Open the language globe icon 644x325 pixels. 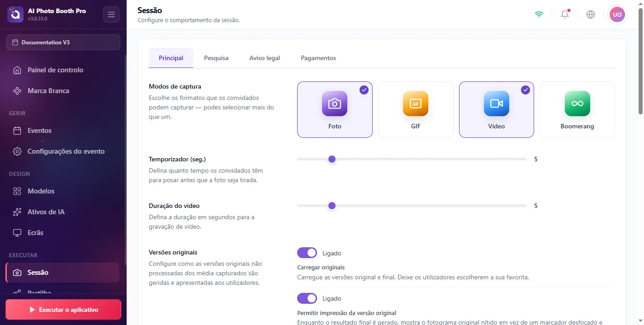591,14
